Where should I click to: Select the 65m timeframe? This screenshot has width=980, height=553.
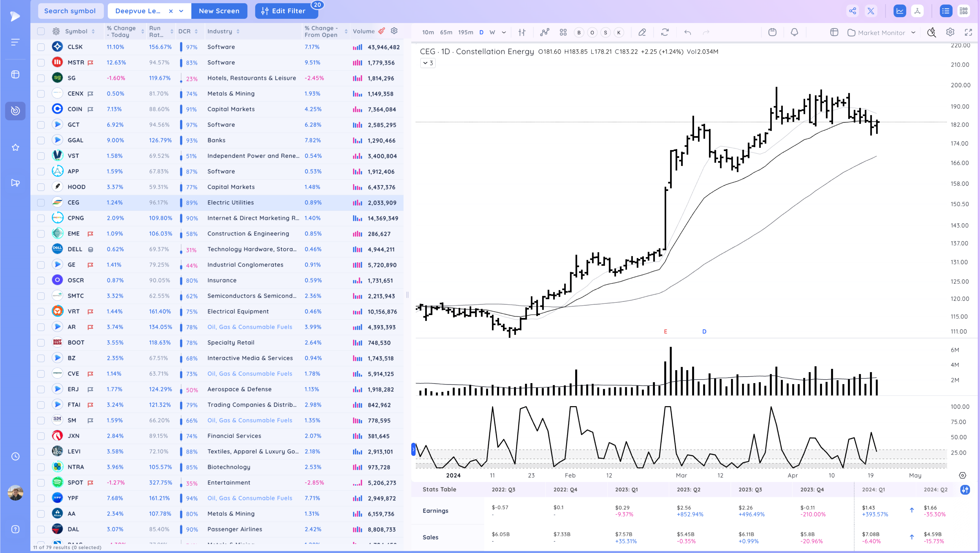pos(446,32)
